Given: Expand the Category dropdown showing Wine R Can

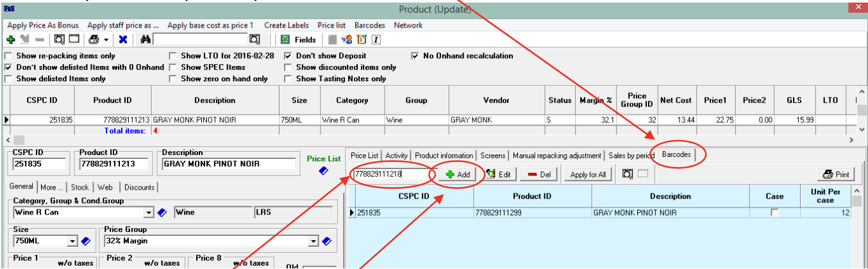Looking at the screenshot, I should [149, 212].
